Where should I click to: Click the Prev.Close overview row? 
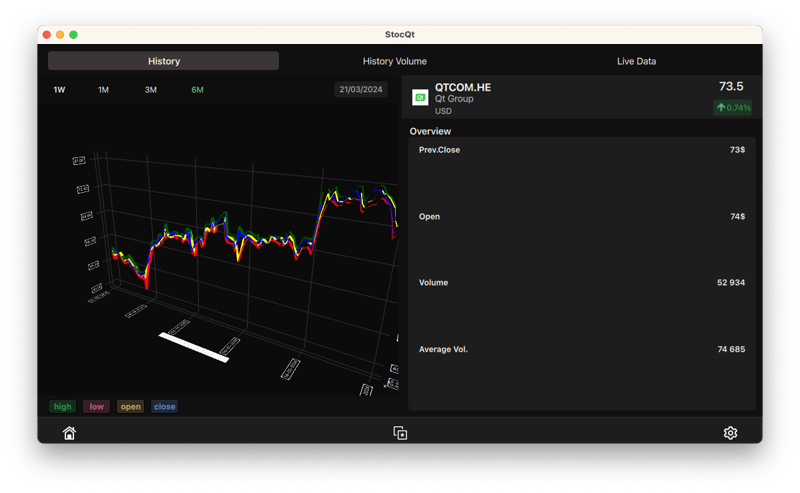coord(581,150)
